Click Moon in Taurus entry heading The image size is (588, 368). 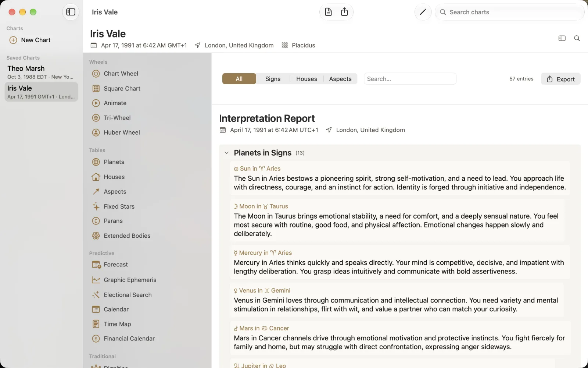click(x=261, y=206)
